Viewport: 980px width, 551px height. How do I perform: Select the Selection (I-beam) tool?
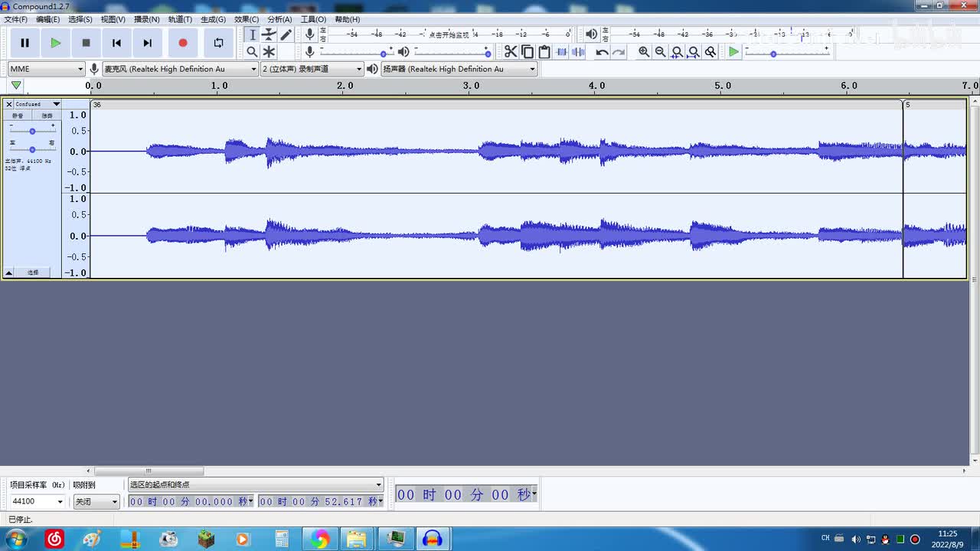[x=252, y=34]
